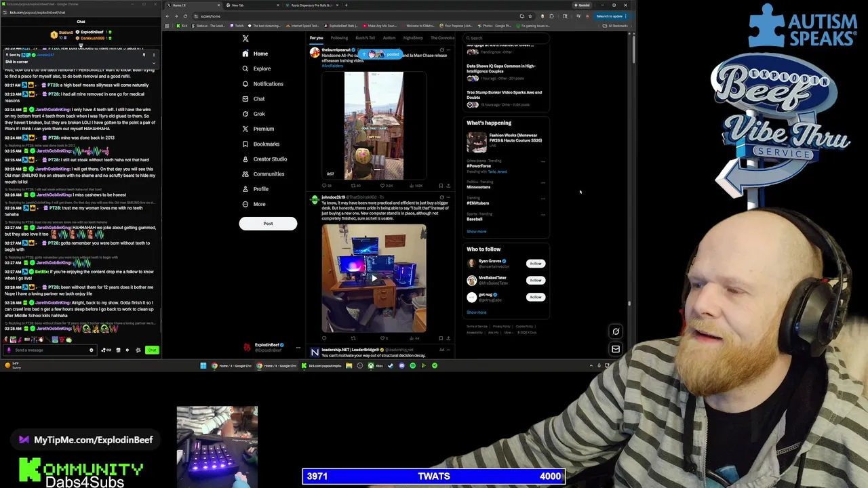Reload the X page in Chrome
Viewport: 868px width, 488px height.
[185, 16]
